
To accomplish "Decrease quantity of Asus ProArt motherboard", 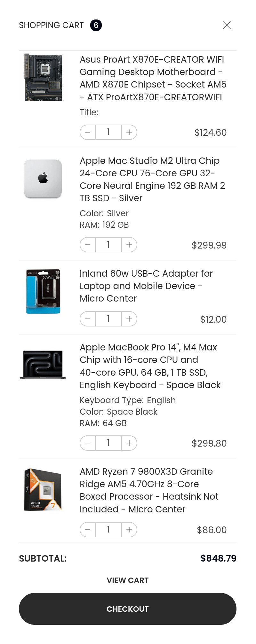I will coord(88,132).
